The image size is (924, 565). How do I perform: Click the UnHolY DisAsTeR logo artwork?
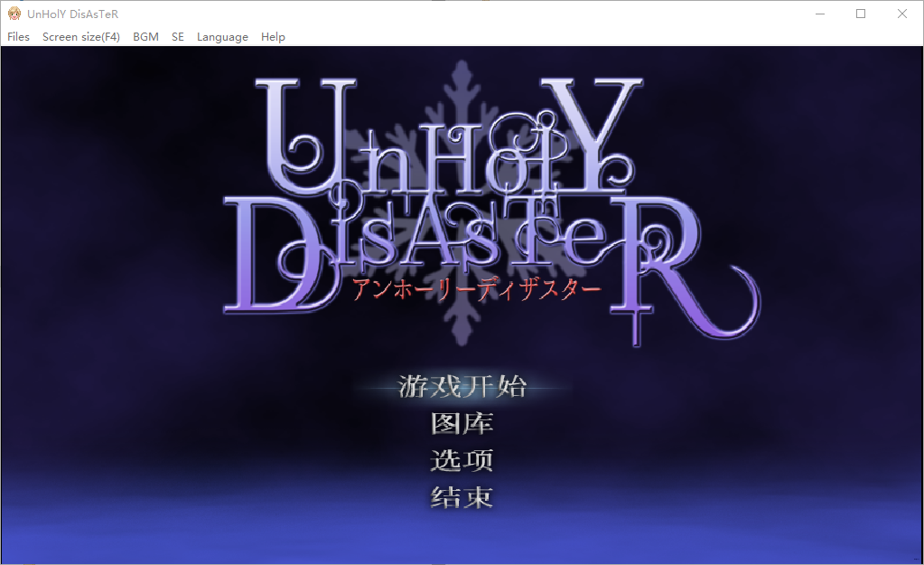488,199
